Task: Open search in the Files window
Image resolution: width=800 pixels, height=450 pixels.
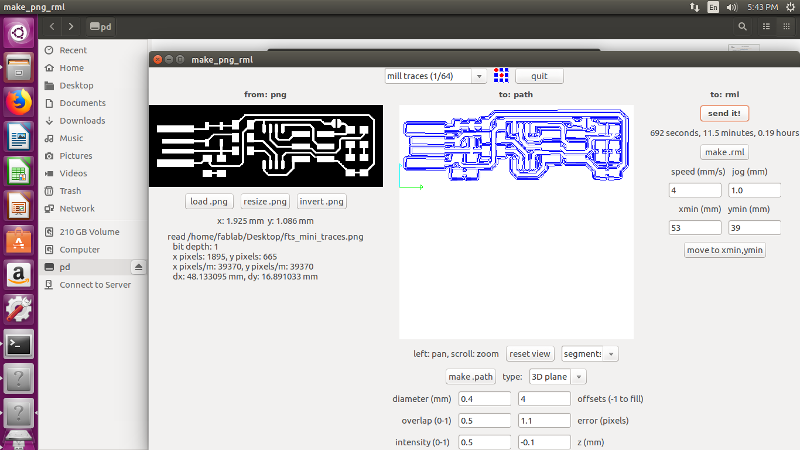Action: point(742,27)
